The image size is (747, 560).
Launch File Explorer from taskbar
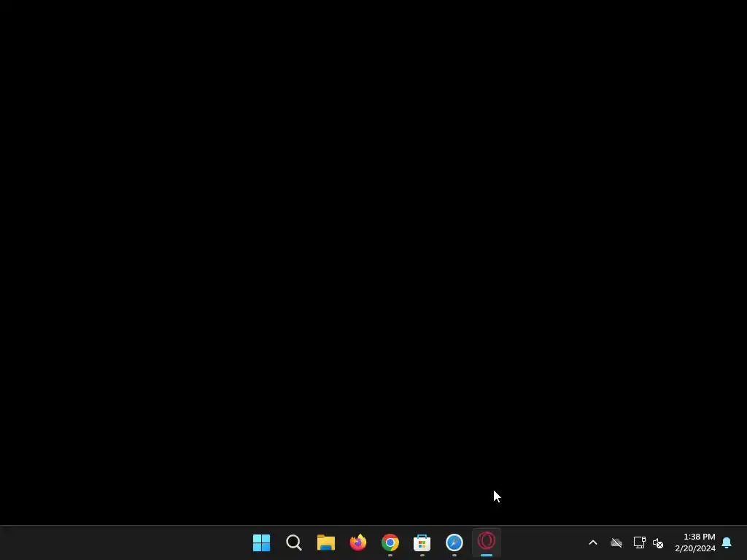(326, 542)
